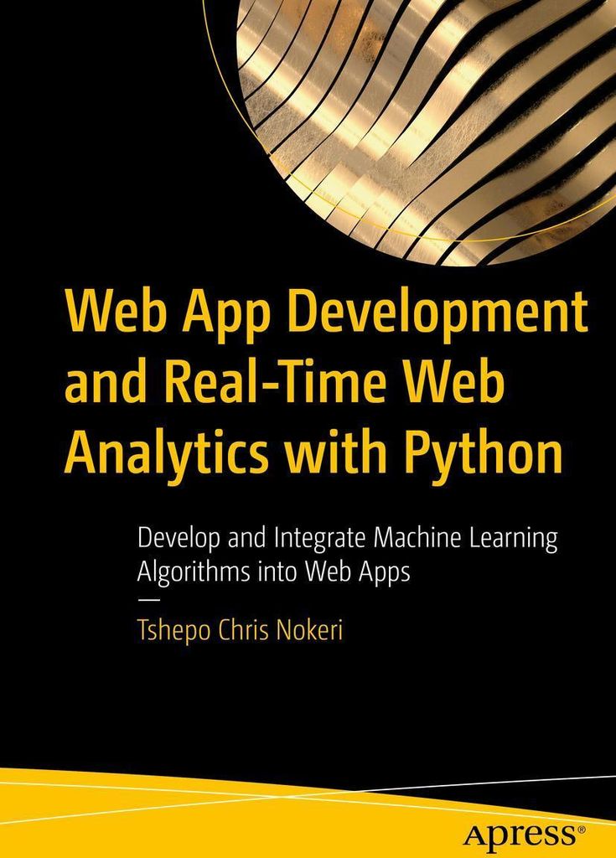The image size is (616, 858).
Task: Click the author name Tshepo Chris Nokeri
Action: [241, 631]
